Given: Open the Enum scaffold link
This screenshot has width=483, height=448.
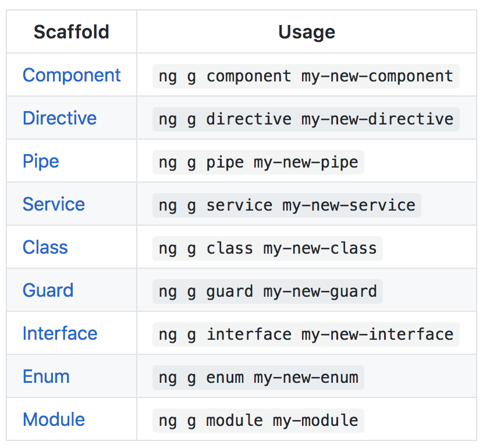Looking at the screenshot, I should (x=46, y=376).
